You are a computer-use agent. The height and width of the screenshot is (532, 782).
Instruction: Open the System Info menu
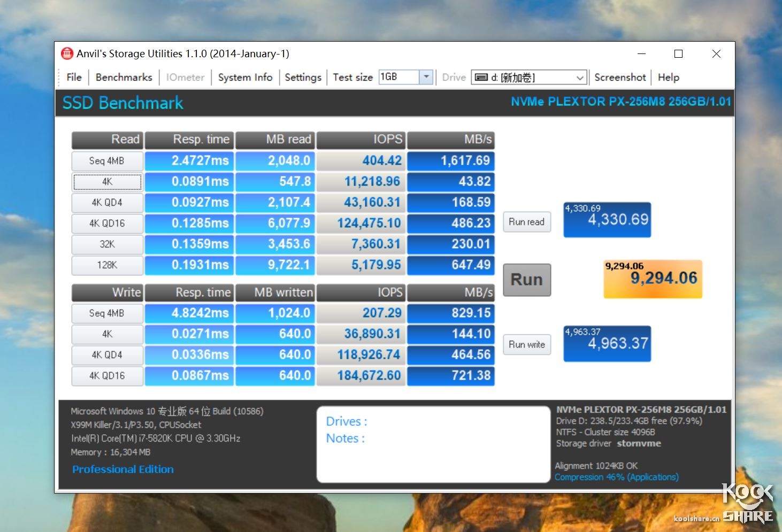coord(245,78)
